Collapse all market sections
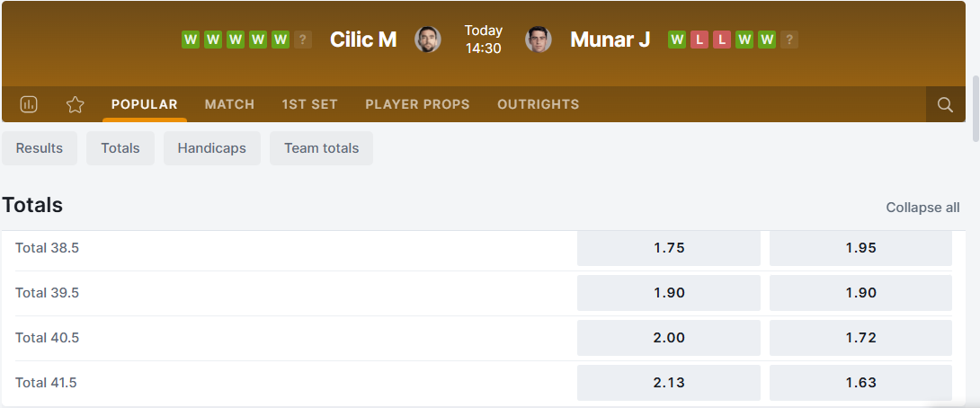980x408 pixels. tap(922, 208)
